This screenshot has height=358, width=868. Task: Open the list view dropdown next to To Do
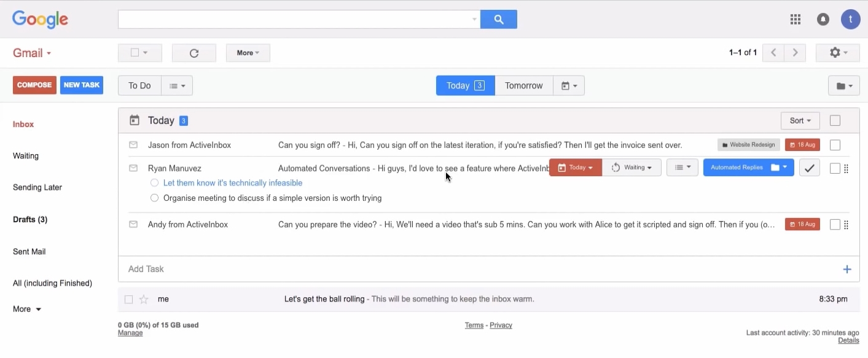(177, 85)
